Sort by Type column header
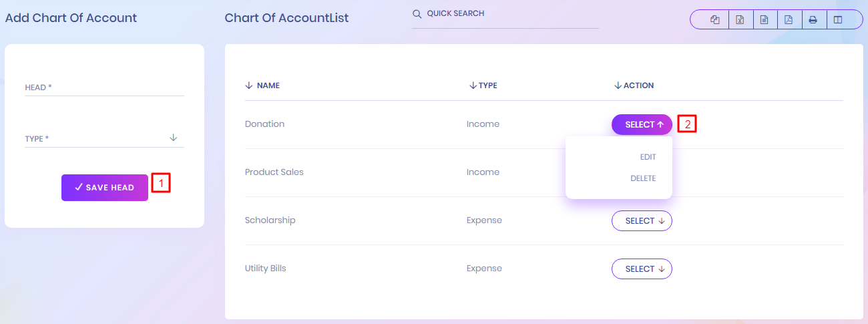The image size is (868, 324). pos(483,86)
